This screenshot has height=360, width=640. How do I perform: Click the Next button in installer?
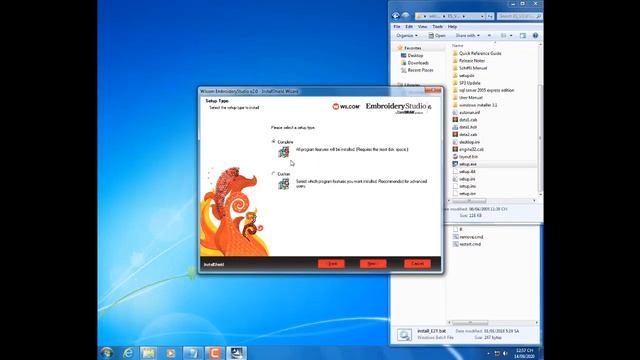click(x=373, y=264)
